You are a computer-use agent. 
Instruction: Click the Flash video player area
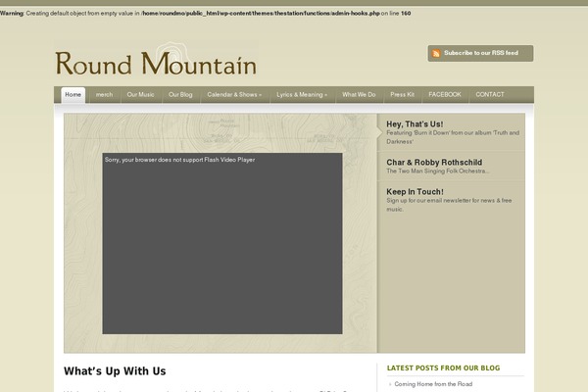(222, 243)
